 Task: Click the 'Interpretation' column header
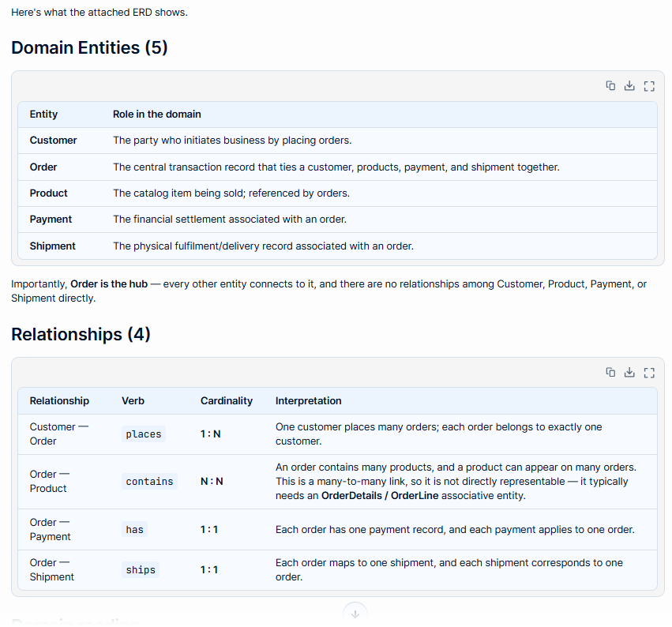pos(308,400)
